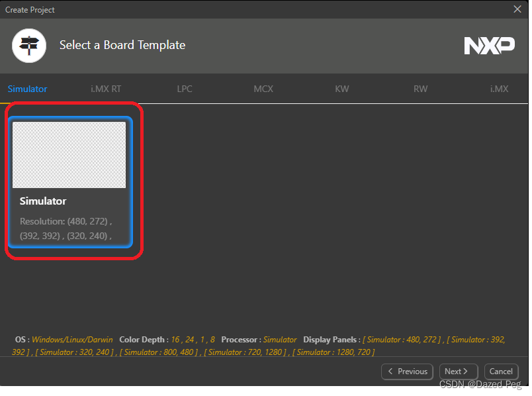This screenshot has height=396, width=532.
Task: Click the Select a Board Template heading
Action: click(122, 45)
